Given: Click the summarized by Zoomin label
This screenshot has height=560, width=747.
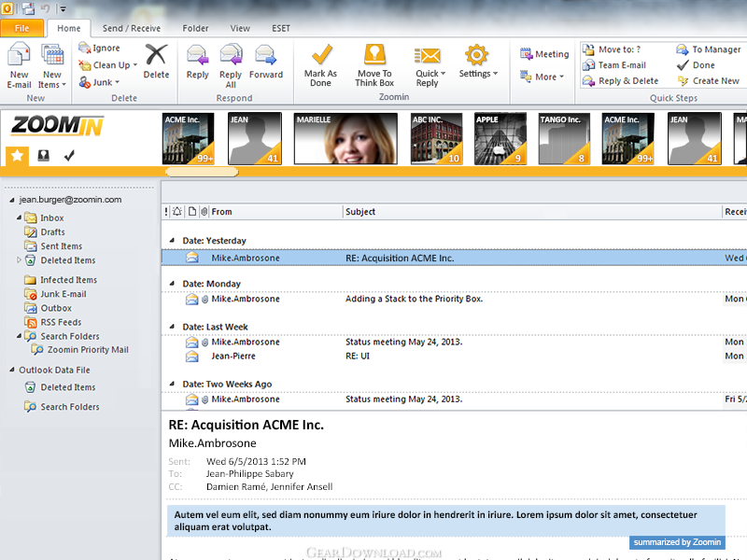Looking at the screenshot, I should click(x=676, y=542).
